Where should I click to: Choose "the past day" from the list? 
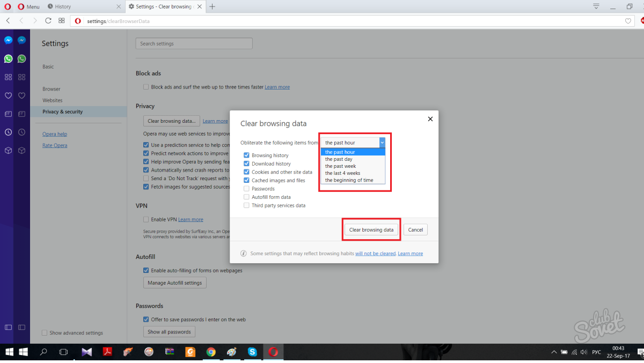339,159
